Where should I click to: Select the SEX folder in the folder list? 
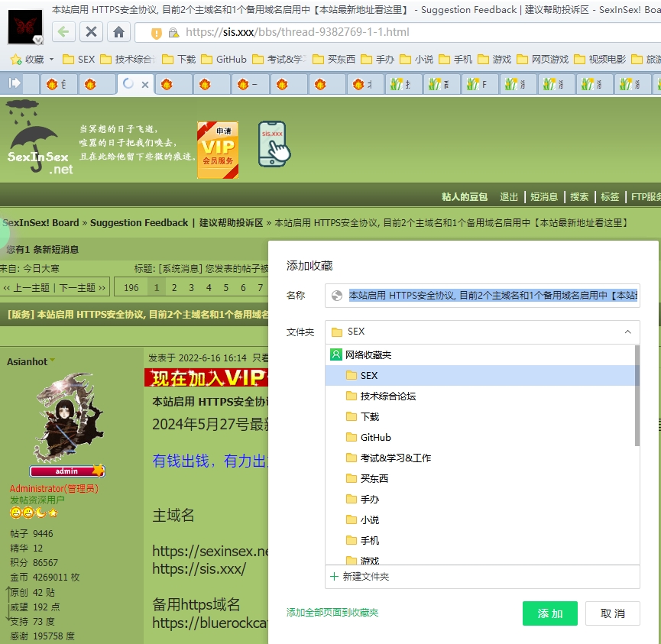(x=480, y=376)
